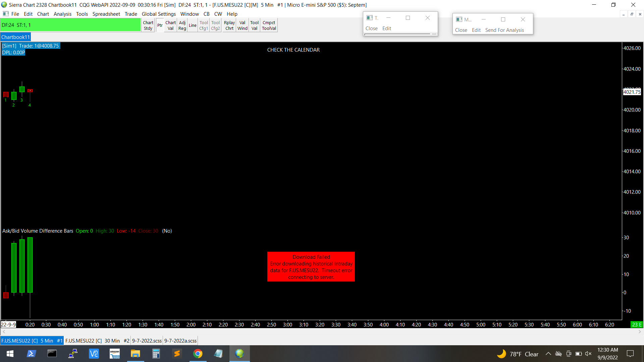
Task: Toggle the Cmpct ToolVal button
Action: (269, 25)
